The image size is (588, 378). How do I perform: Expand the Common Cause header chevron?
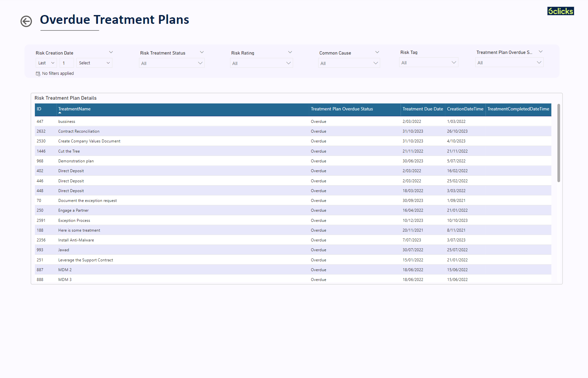(x=377, y=52)
